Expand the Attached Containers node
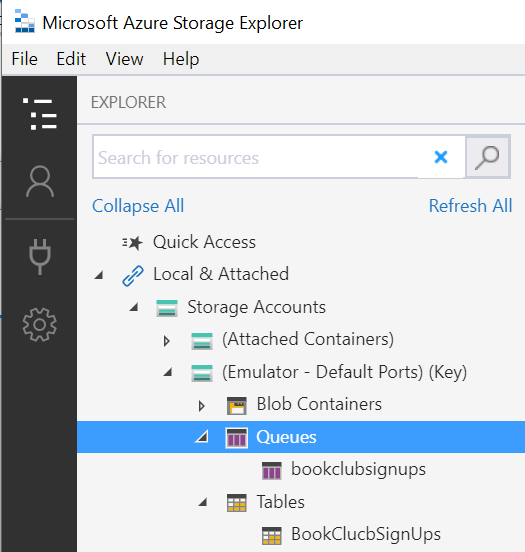The image size is (525, 552). (167, 341)
